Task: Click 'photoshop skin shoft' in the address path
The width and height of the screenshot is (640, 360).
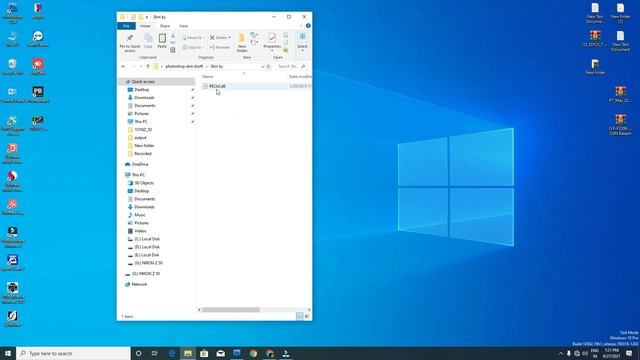Action: [x=184, y=66]
